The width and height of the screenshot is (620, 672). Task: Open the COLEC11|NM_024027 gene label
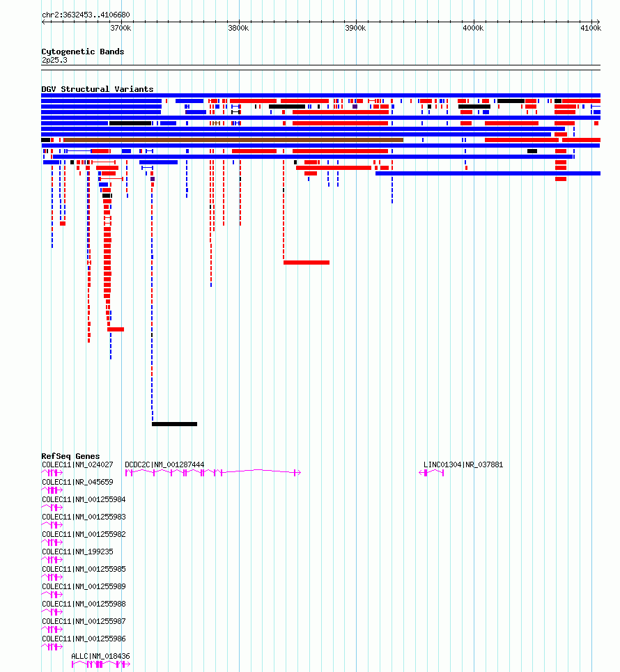(77, 464)
